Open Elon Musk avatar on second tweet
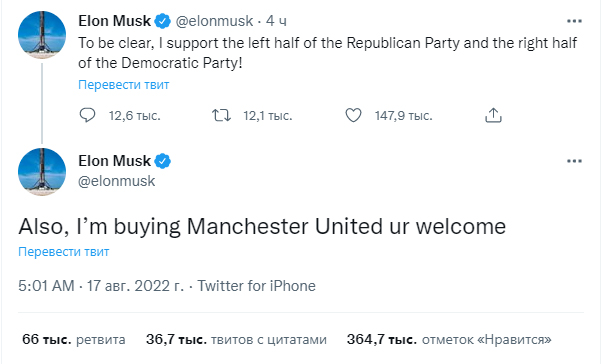The height and width of the screenshot is (364, 602). pyautogui.click(x=42, y=172)
